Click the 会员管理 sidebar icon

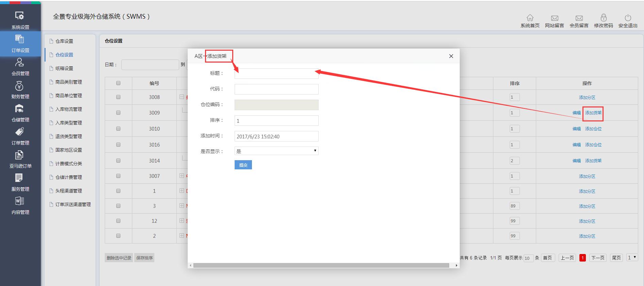[x=20, y=63]
